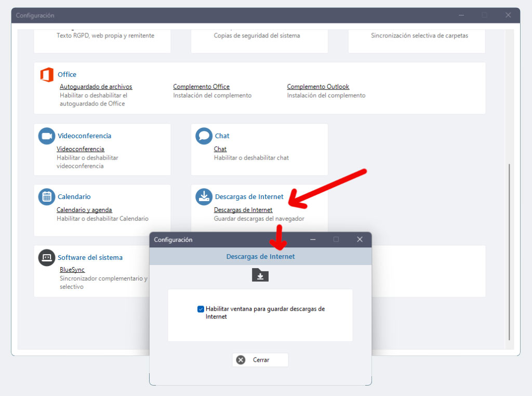Click 'Instalación del complemento' under Complemento Outlook
The image size is (532, 396).
(326, 96)
